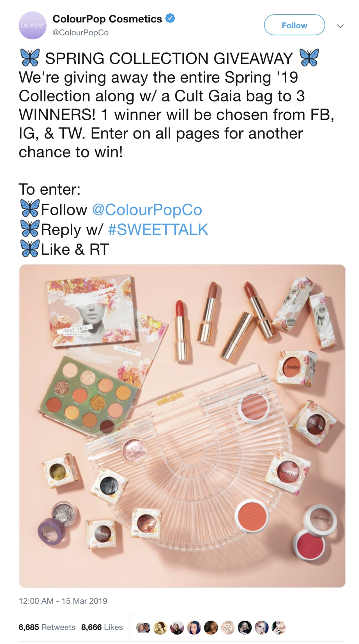Click the @ColourPopCo mention in the tweet text
359x644 pixels.
coord(147,210)
